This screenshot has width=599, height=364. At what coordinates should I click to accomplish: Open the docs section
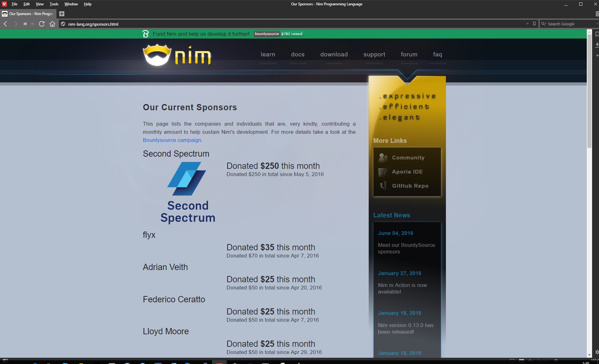298,55
